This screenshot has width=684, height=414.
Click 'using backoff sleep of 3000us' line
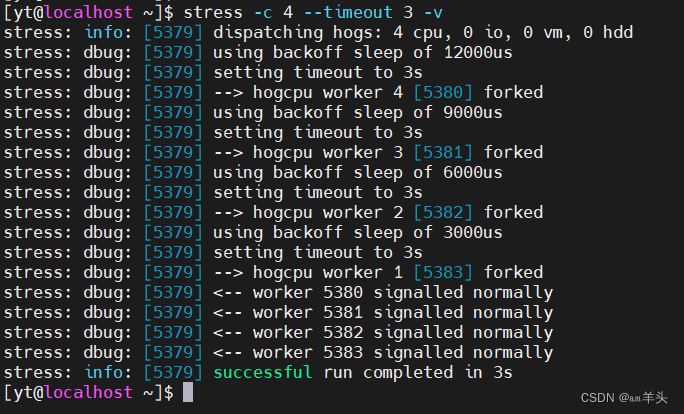click(357, 233)
